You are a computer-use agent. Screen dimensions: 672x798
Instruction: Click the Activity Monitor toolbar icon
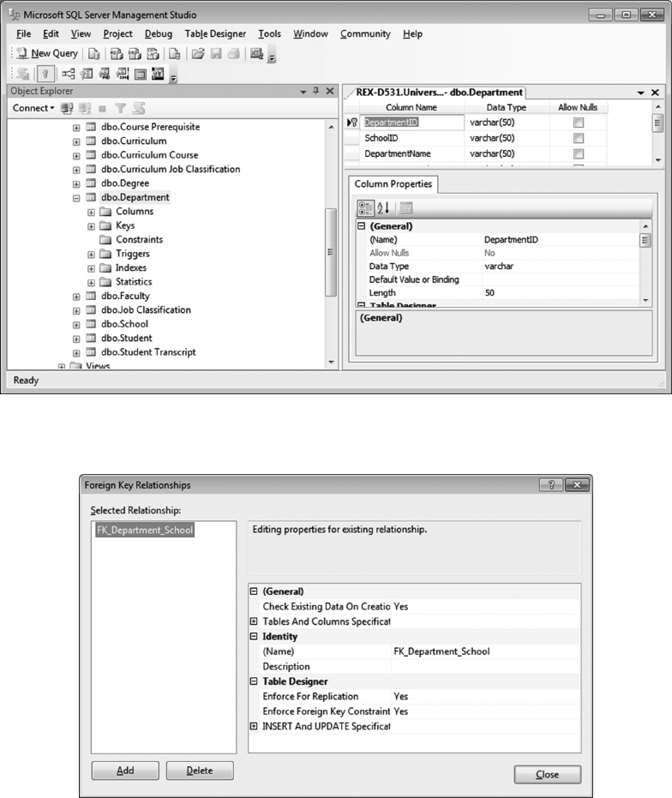[256, 53]
